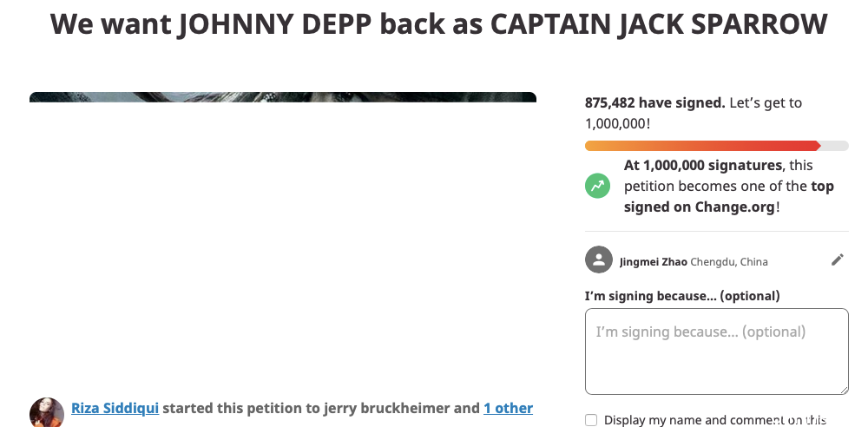Screen dimensions: 868x427
Task: Click the green trending-up arrow icon
Action: [597, 185]
